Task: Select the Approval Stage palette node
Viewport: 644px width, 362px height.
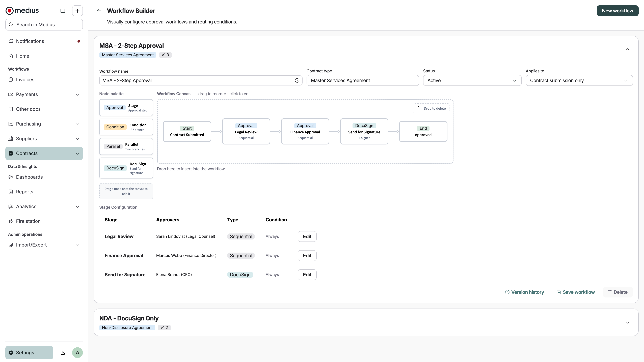Action: [x=126, y=108]
